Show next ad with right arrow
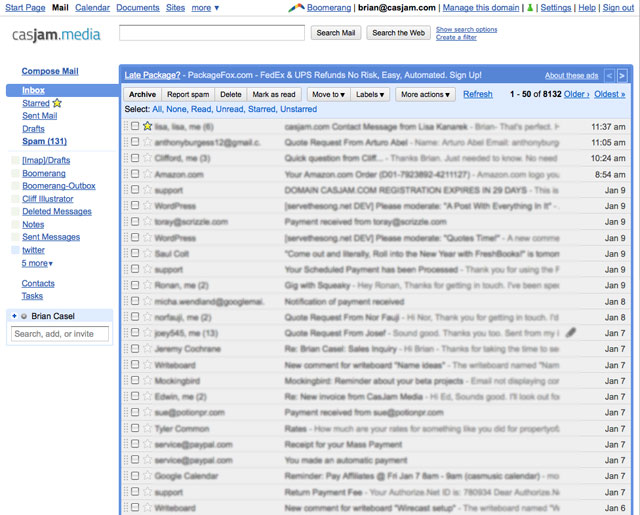Image resolution: width=640 pixels, height=515 pixels. click(622, 75)
